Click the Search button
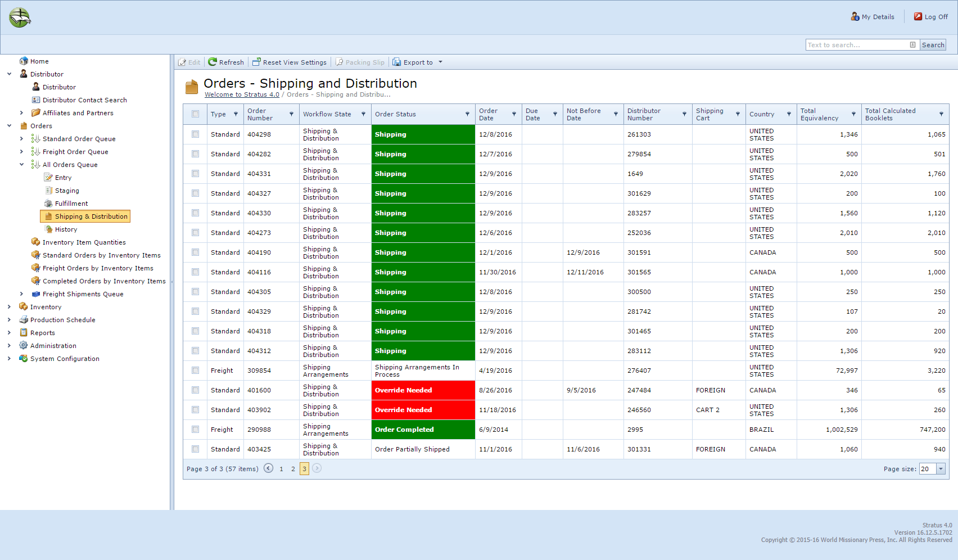The height and width of the screenshot is (560, 958). tap(933, 45)
